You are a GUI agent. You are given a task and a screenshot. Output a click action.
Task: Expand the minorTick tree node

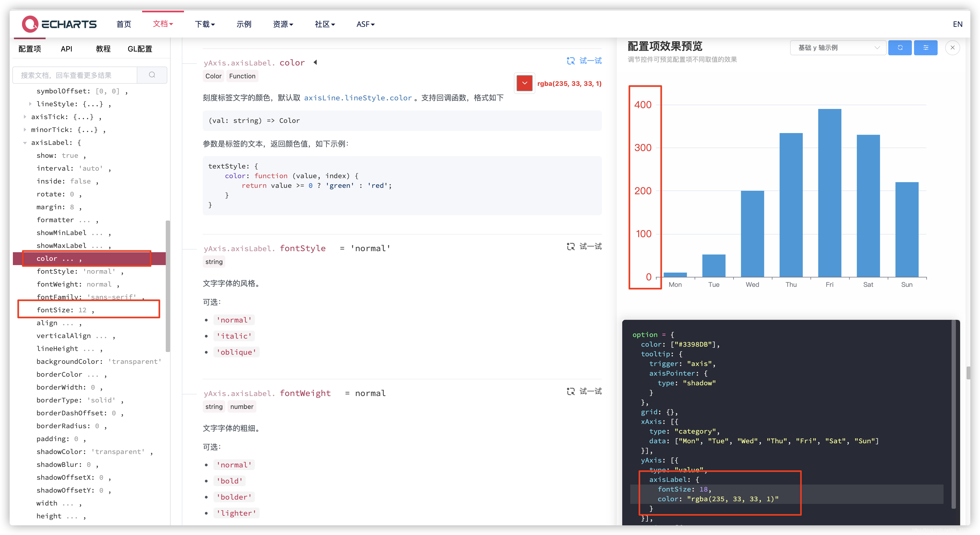coord(25,130)
